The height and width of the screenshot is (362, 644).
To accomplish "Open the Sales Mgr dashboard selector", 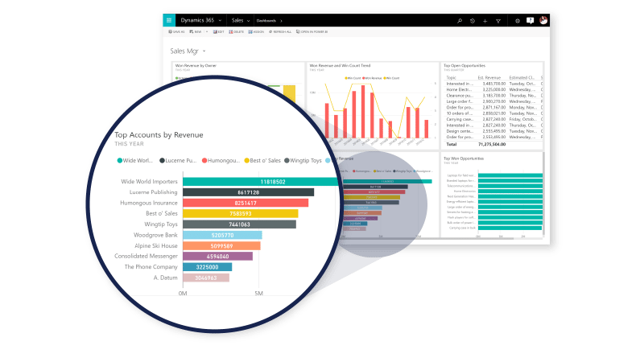I will click(188, 51).
